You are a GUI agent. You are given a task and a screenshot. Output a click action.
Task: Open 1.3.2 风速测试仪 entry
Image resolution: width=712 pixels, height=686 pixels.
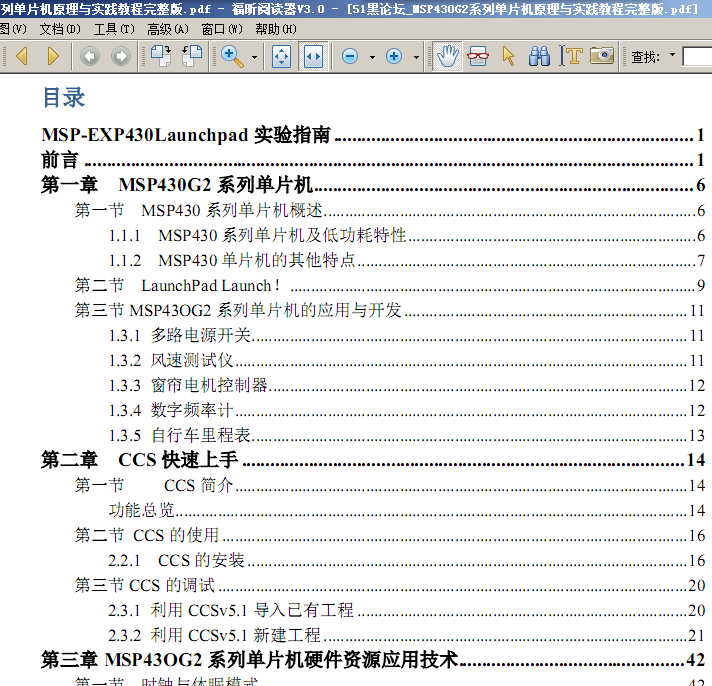click(x=407, y=360)
